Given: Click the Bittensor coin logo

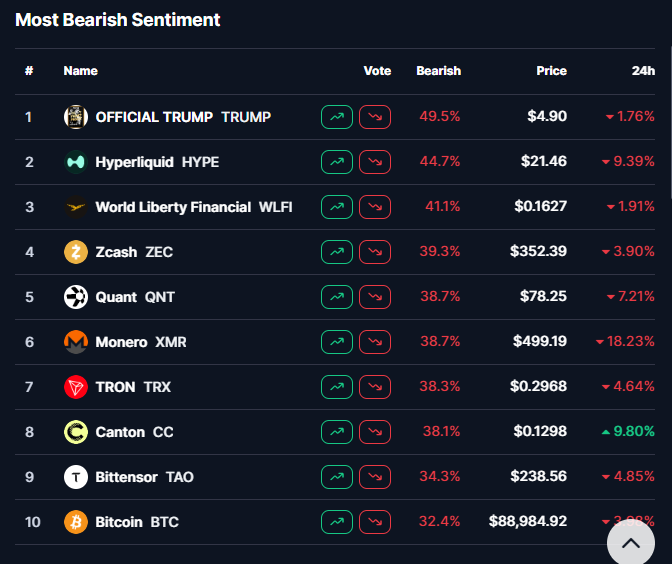Looking at the screenshot, I should click(76, 477).
